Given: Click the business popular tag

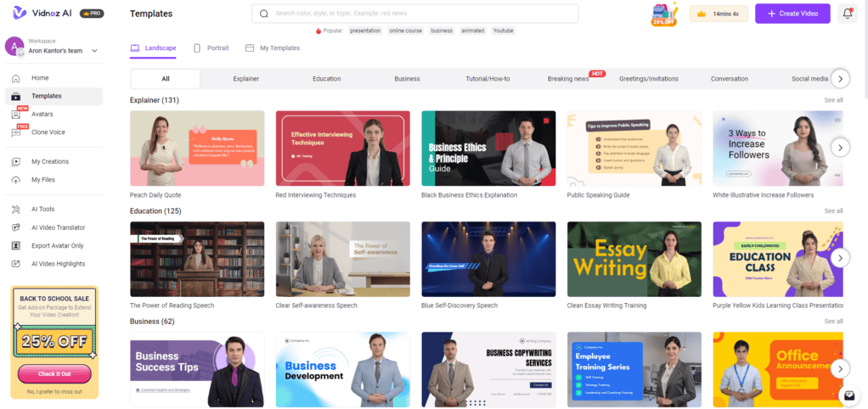Looking at the screenshot, I should (442, 31).
